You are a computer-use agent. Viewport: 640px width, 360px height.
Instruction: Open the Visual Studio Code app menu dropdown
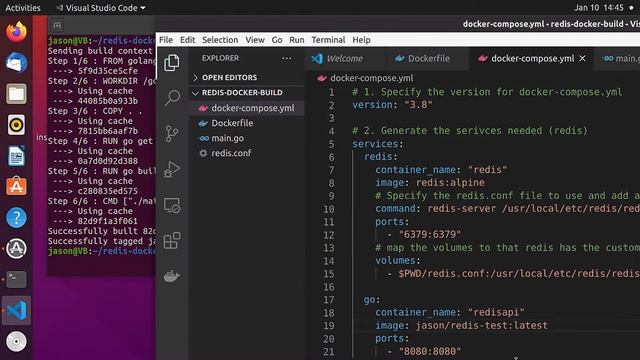[100, 8]
